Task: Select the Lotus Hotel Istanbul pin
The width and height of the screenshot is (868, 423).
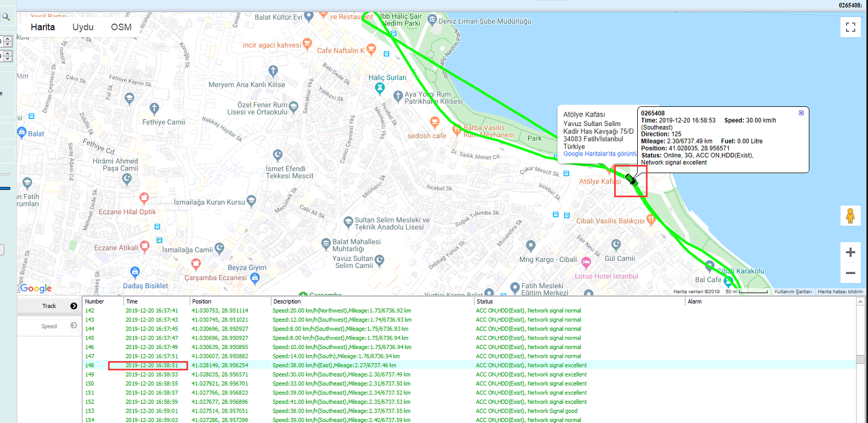Action: coord(586,264)
